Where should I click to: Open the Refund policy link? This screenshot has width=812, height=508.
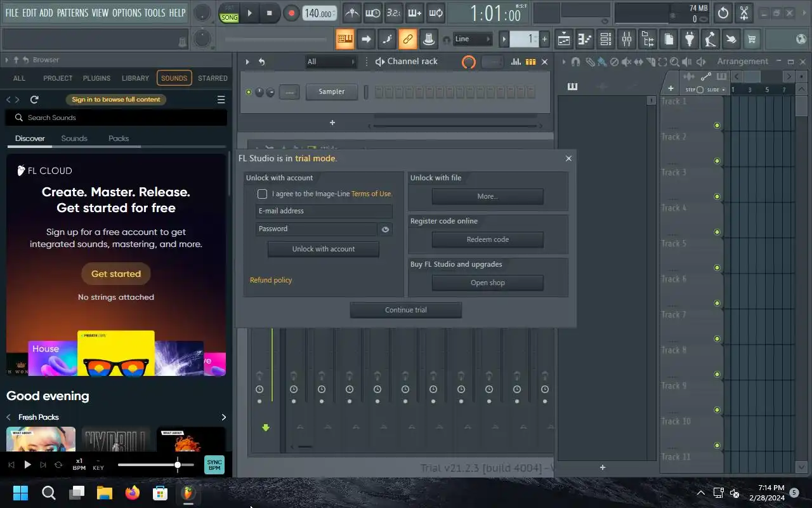click(271, 280)
